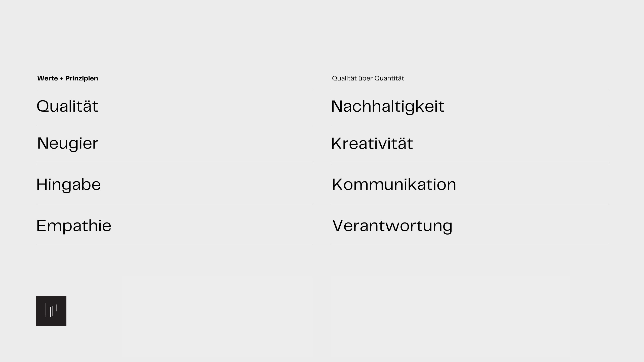Image resolution: width=644 pixels, height=362 pixels.
Task: Select the divider line below "Empathie"
Action: (x=175, y=245)
